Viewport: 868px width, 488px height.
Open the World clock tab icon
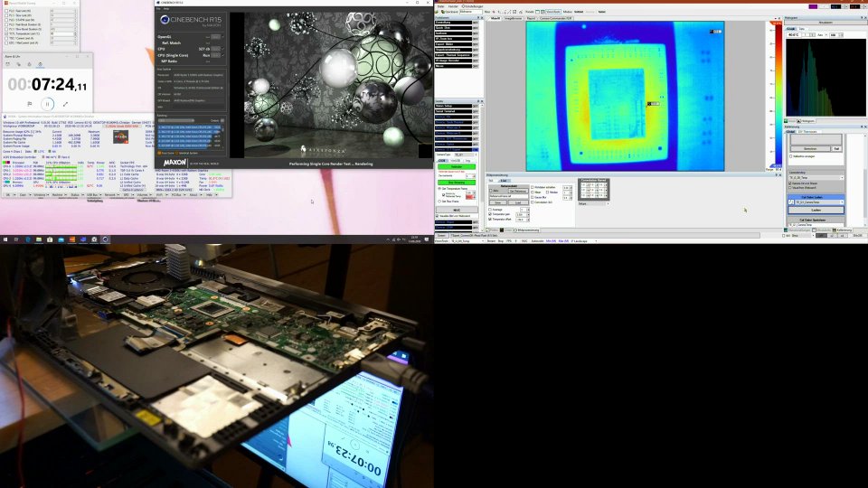(18, 64)
